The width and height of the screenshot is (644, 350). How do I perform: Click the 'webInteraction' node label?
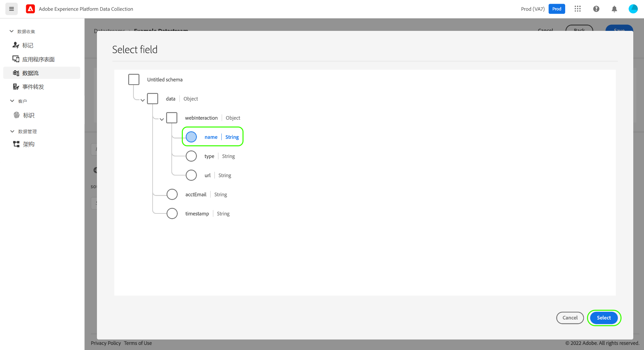201,118
